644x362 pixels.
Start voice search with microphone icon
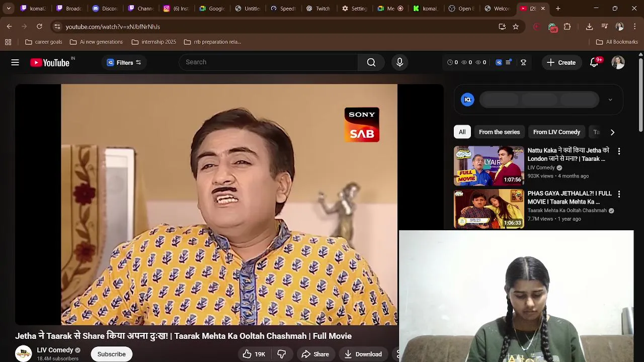399,62
